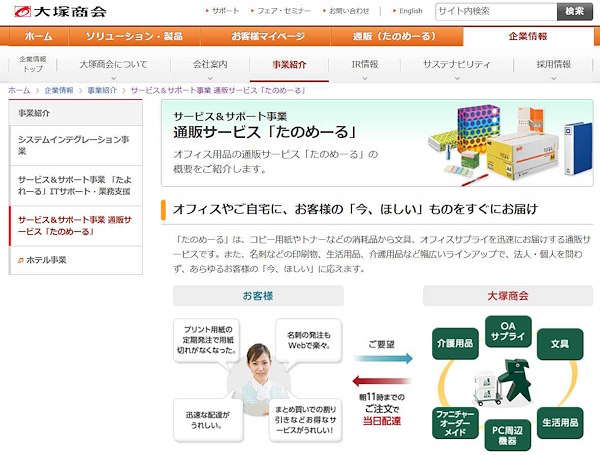
Task: Click the blue ご要望 arrow
Action: tap(383, 358)
